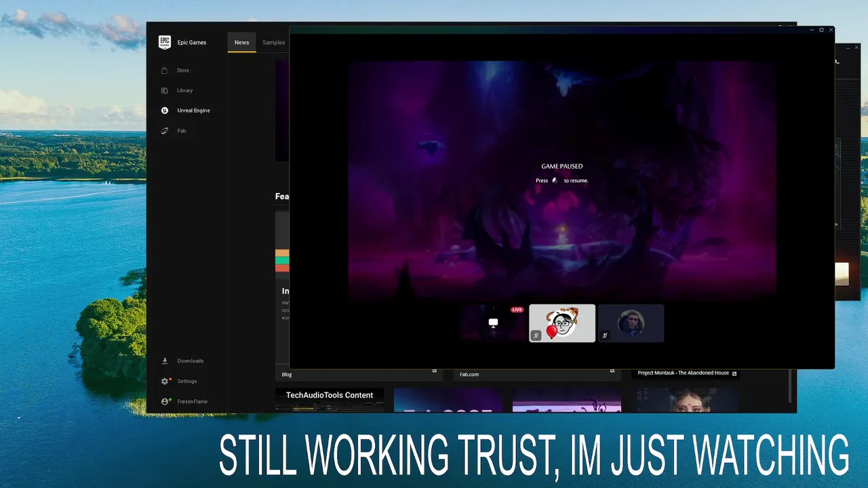Viewport: 868px width, 488px height.
Task: Click the FrøzenFlame profile avatar icon
Action: tap(165, 401)
